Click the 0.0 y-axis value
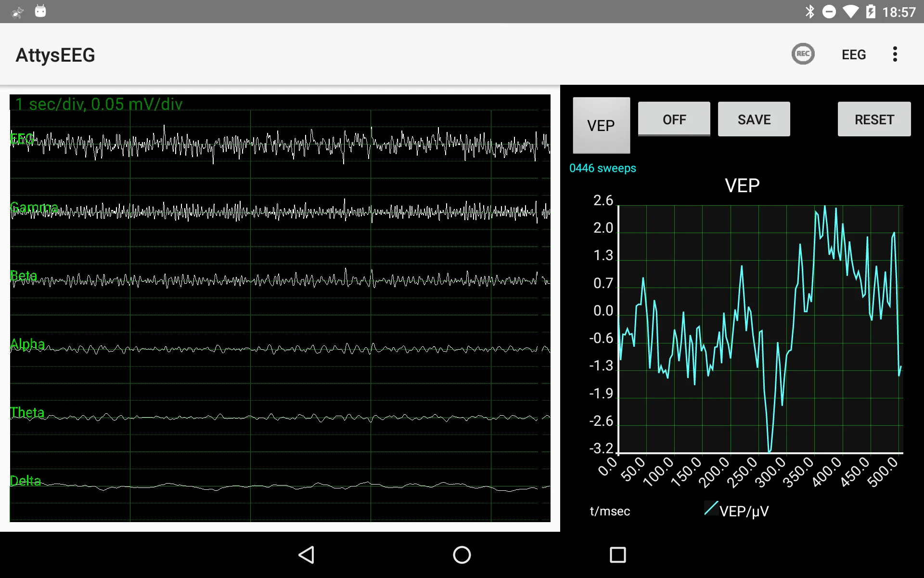The image size is (924, 578). (603, 311)
